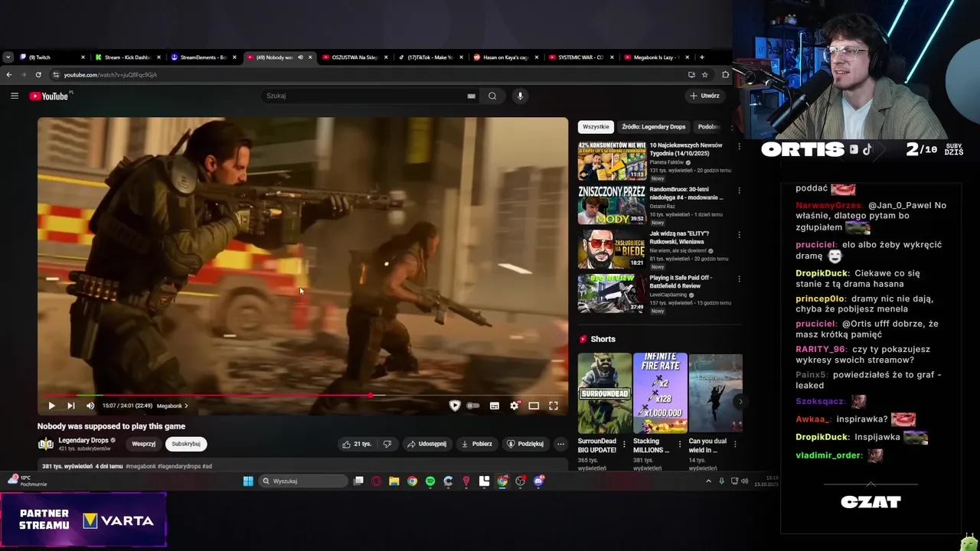Enter fullscreen mode
Viewport: 980px width, 551px height.
(x=554, y=406)
